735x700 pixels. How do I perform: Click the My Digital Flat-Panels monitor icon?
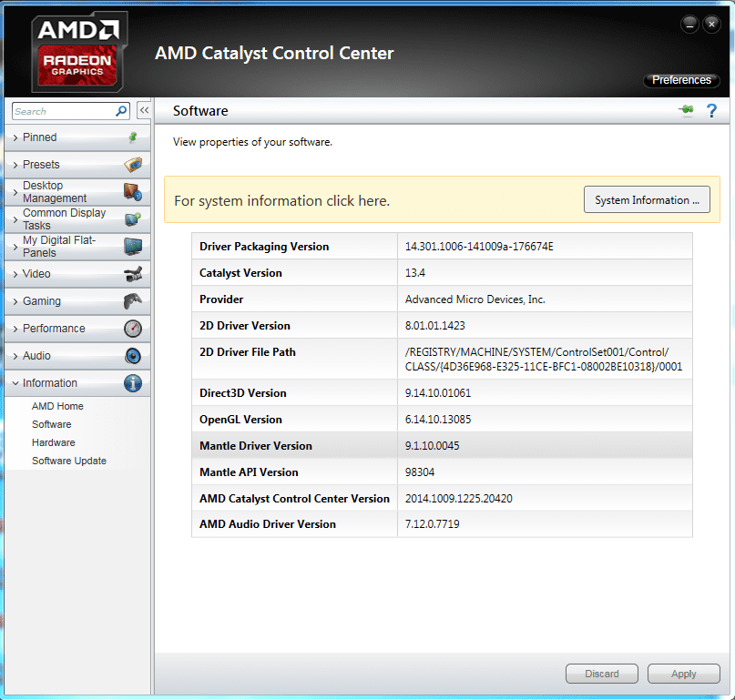click(133, 247)
